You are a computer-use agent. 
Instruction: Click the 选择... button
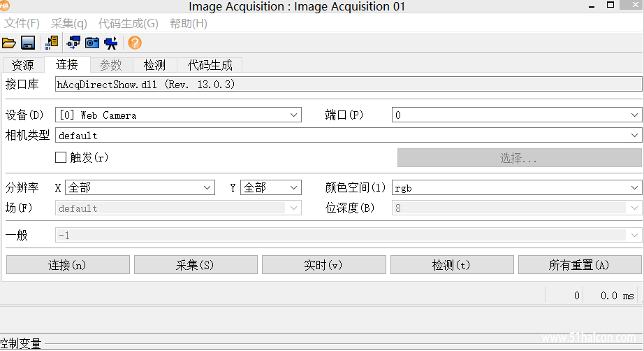coord(519,158)
